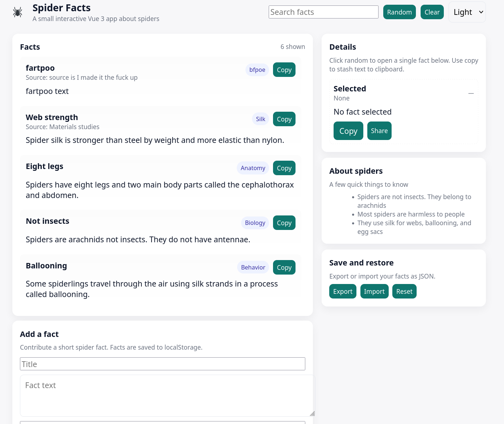Image resolution: width=504 pixels, height=424 pixels.
Task: Click into the Fact text textarea
Action: pyautogui.click(x=168, y=395)
